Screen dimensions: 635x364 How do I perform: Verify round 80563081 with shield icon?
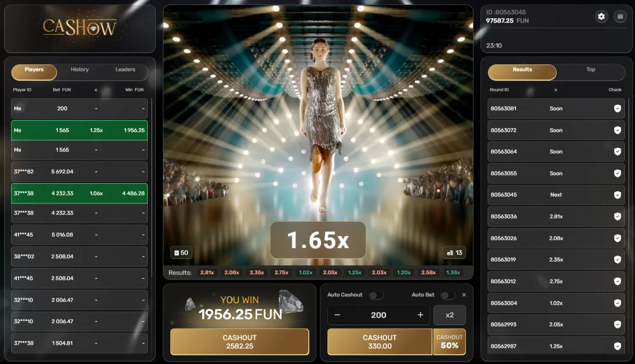coord(617,108)
